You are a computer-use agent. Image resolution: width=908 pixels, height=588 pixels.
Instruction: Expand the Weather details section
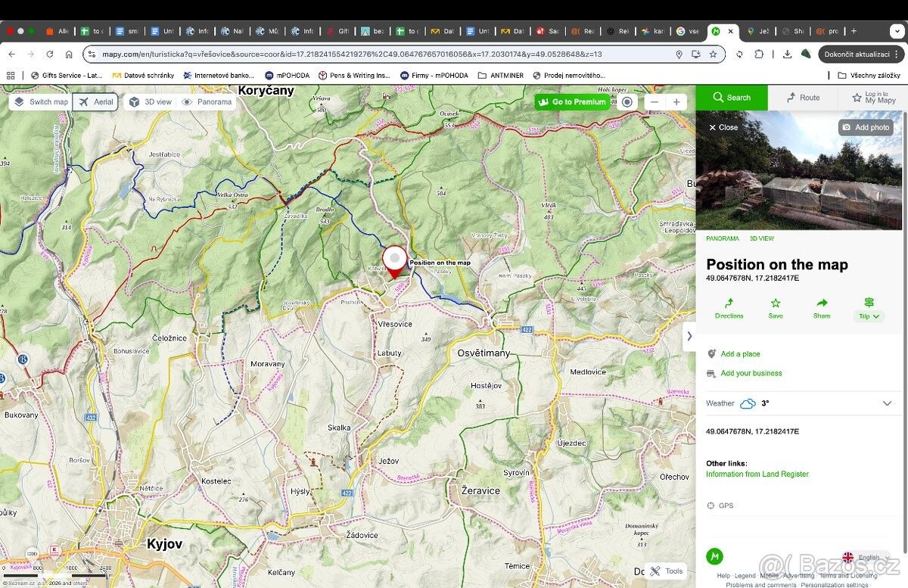click(x=887, y=403)
